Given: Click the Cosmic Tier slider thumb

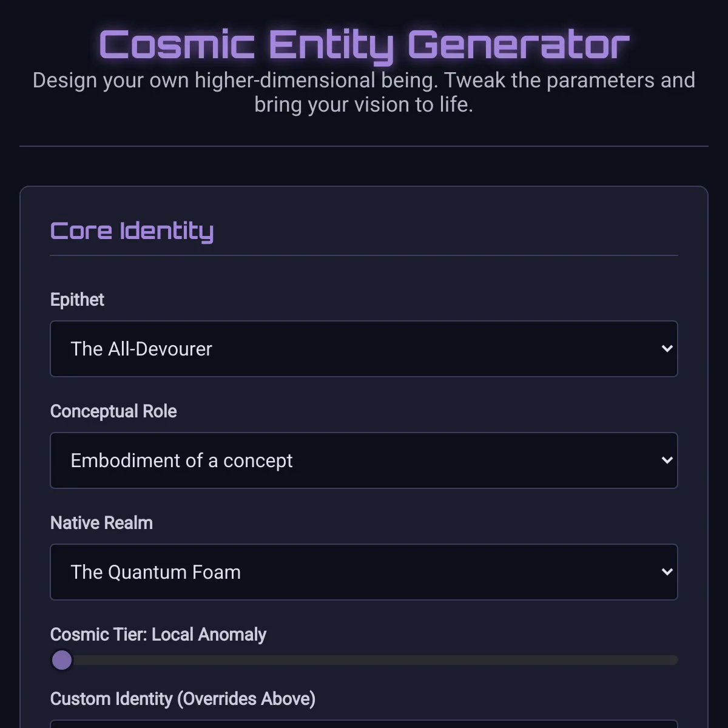Looking at the screenshot, I should (x=62, y=660).
